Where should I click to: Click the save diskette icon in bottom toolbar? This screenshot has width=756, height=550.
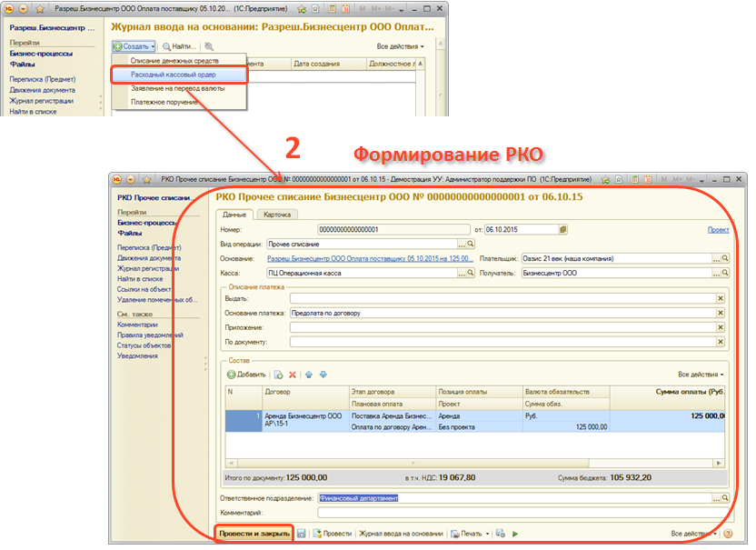[x=301, y=534]
